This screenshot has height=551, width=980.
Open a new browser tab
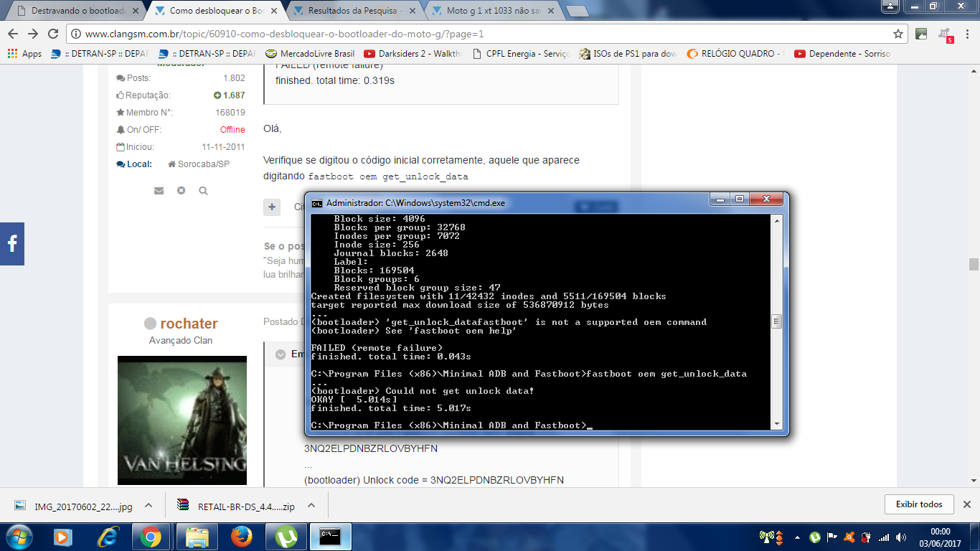577,11
